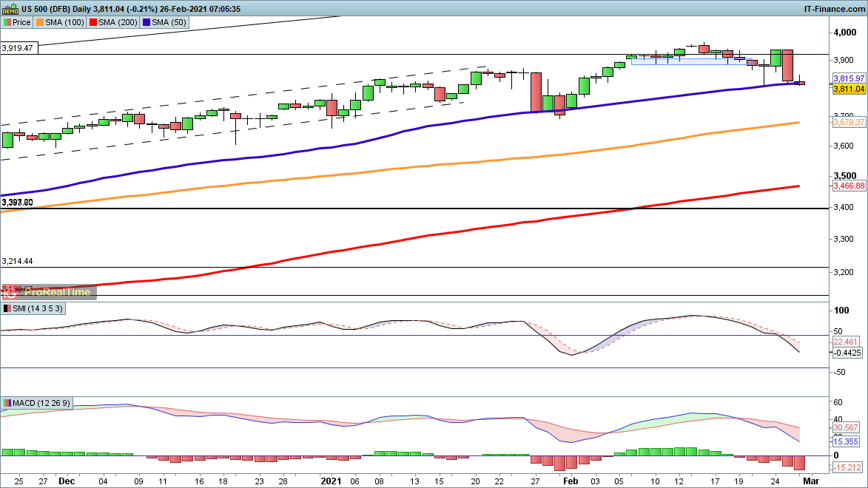Click the 2021 label on the date axis
The image size is (868, 488).
coord(332,481)
